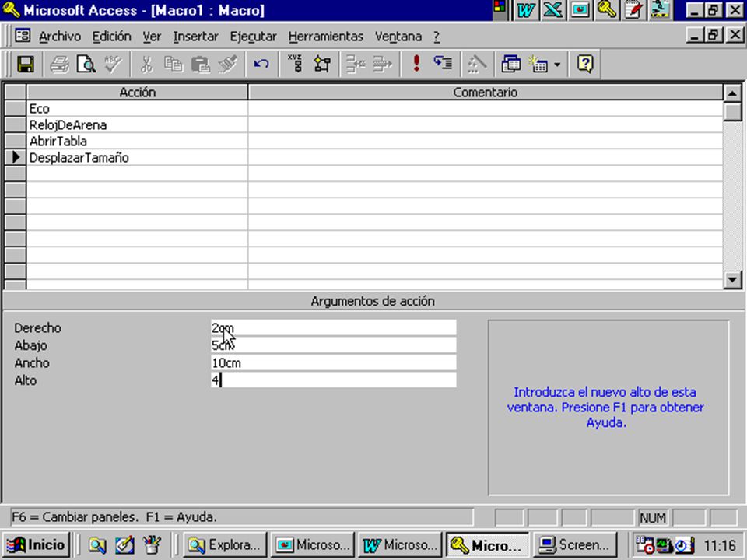Click the notepad-with-pen icon in shortcut bar
This screenshot has height=560, width=747.
tap(633, 10)
